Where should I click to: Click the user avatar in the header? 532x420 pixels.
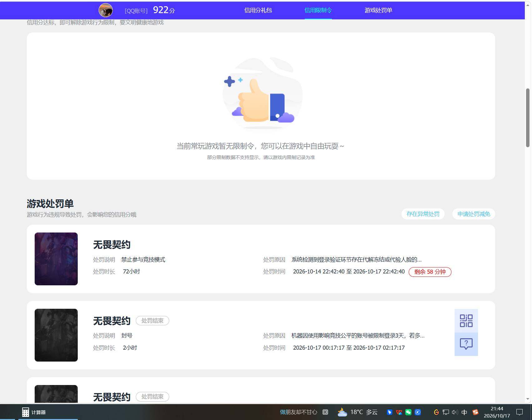106,10
